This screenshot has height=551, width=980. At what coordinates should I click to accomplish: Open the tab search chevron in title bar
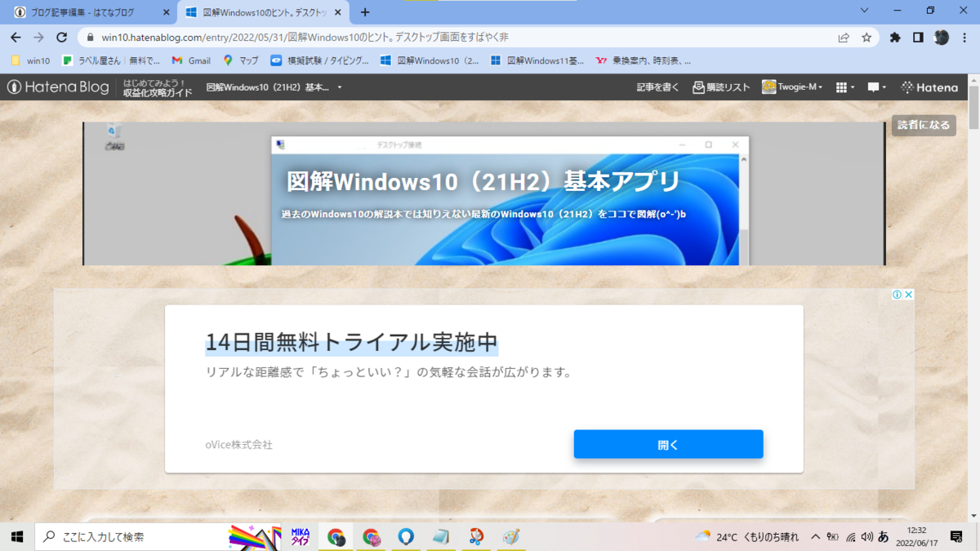click(865, 11)
